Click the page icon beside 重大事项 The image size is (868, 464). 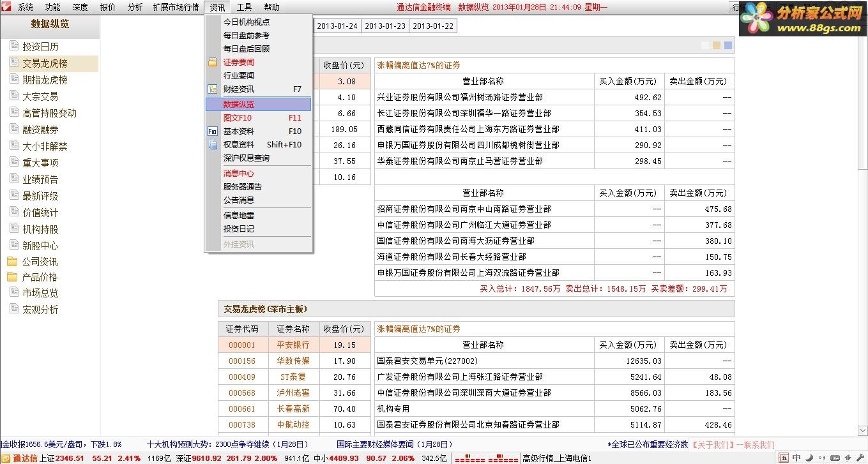tap(14, 163)
